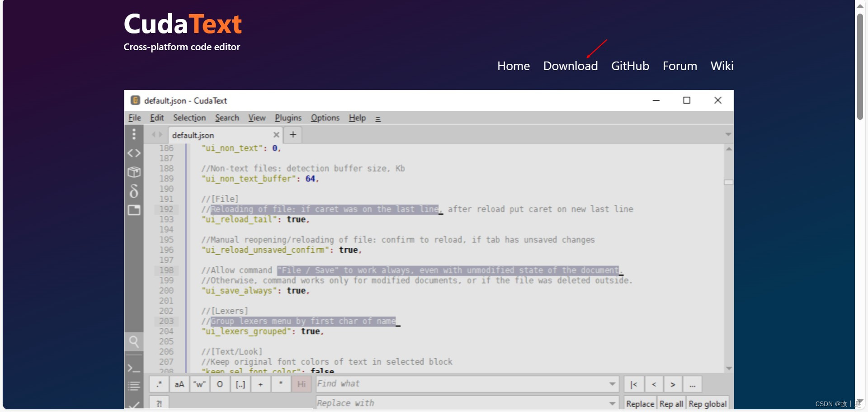Toggle case sensitive aA option
868x412 pixels.
coord(179,384)
